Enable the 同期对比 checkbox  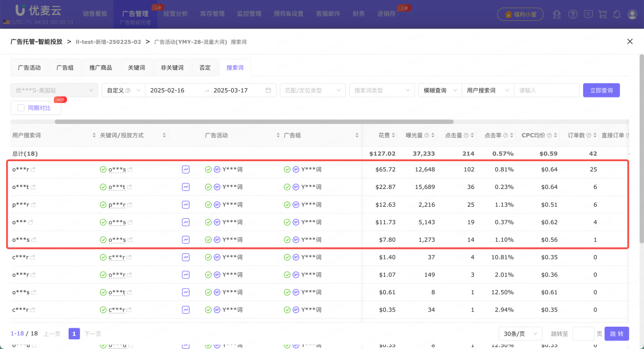[21, 108]
